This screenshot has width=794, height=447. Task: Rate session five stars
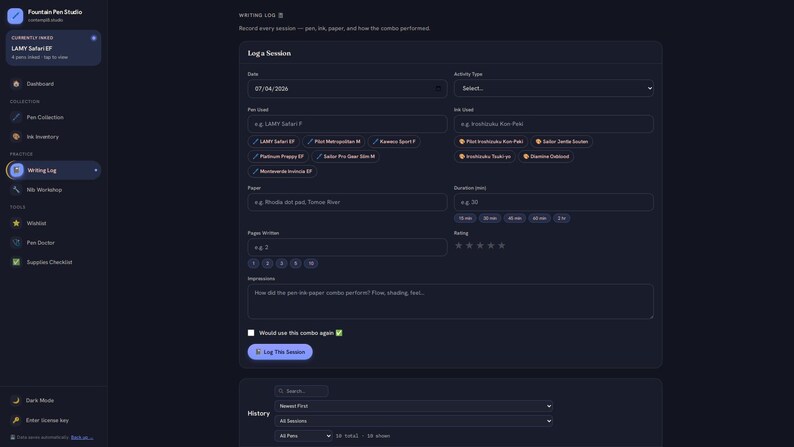pos(501,246)
